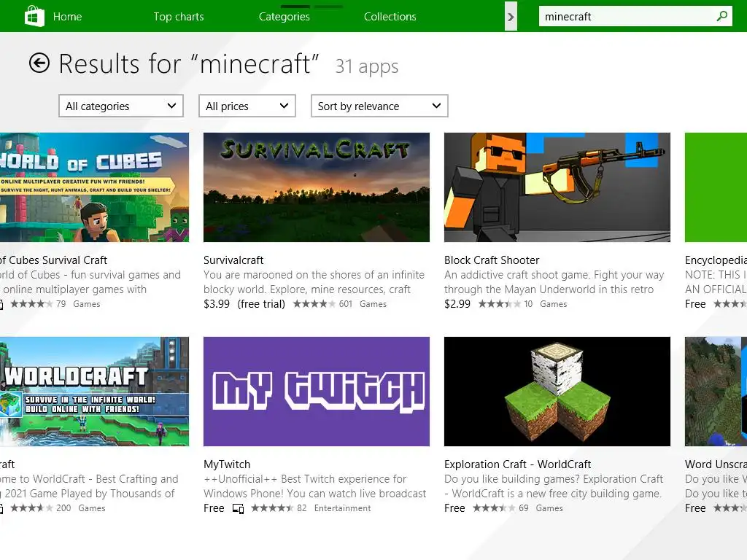Click the 31 apps result count
Screen dimensions: 747x560
[x=367, y=66]
